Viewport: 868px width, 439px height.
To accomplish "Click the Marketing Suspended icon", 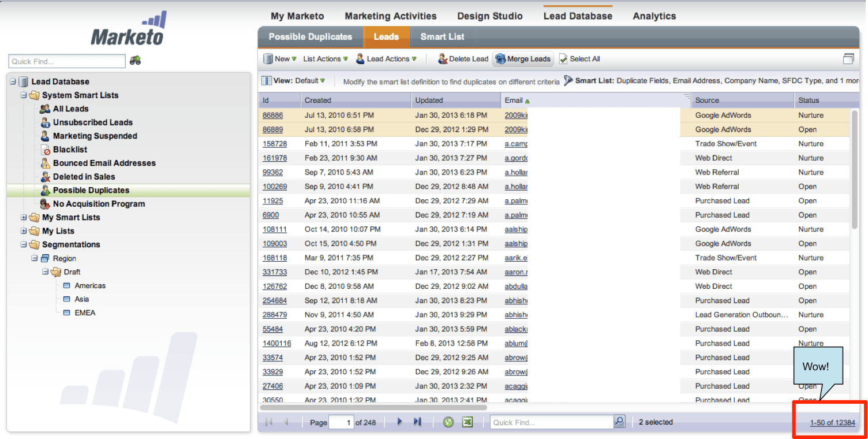I will pyautogui.click(x=45, y=136).
